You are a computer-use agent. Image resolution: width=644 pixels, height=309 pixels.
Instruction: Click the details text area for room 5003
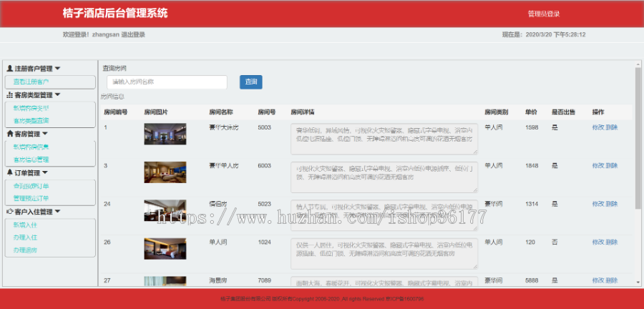pos(384,139)
